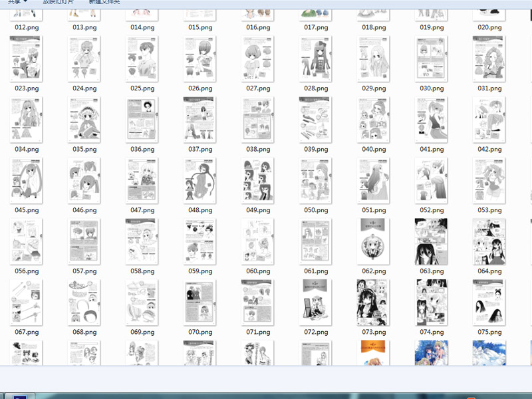
Task: Choose the 049.png thumbnail
Action: pos(257,180)
